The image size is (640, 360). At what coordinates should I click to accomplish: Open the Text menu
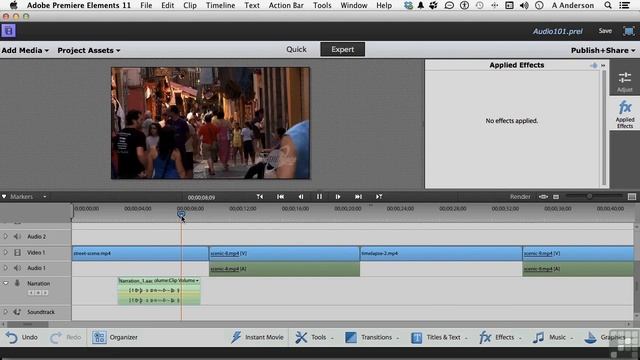click(x=252, y=5)
